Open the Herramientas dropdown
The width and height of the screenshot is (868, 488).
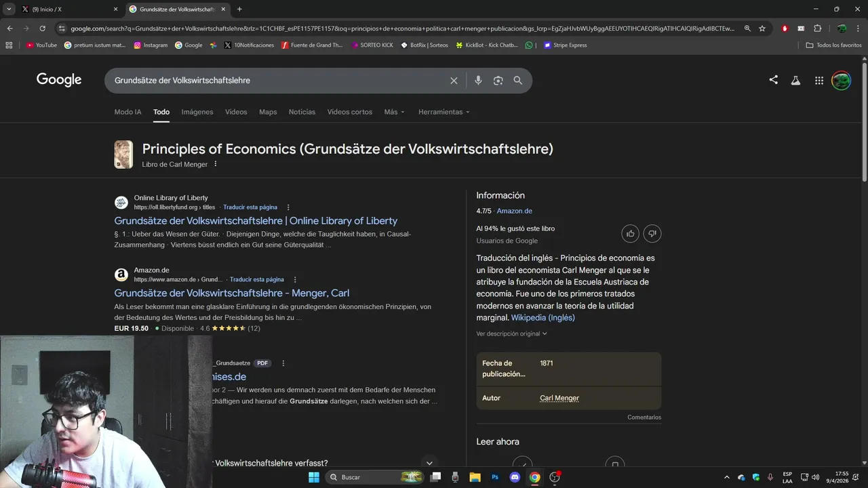[x=443, y=112]
